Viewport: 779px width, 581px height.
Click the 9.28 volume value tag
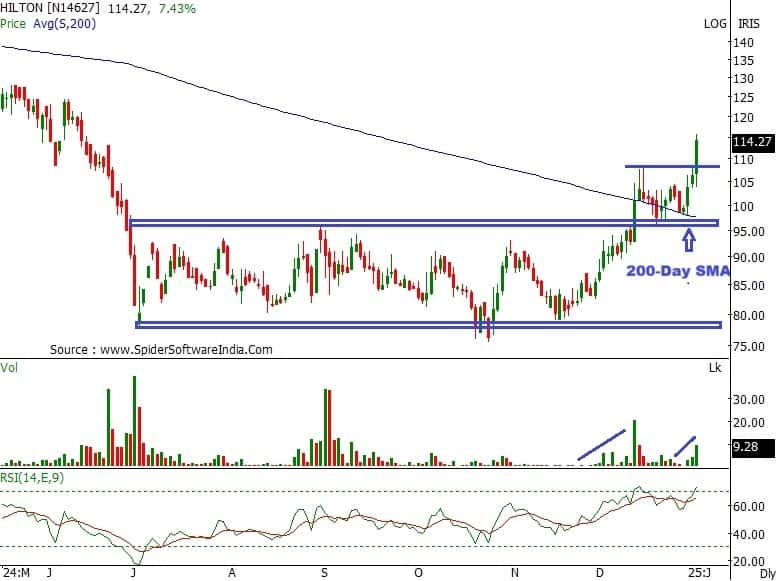coord(746,450)
